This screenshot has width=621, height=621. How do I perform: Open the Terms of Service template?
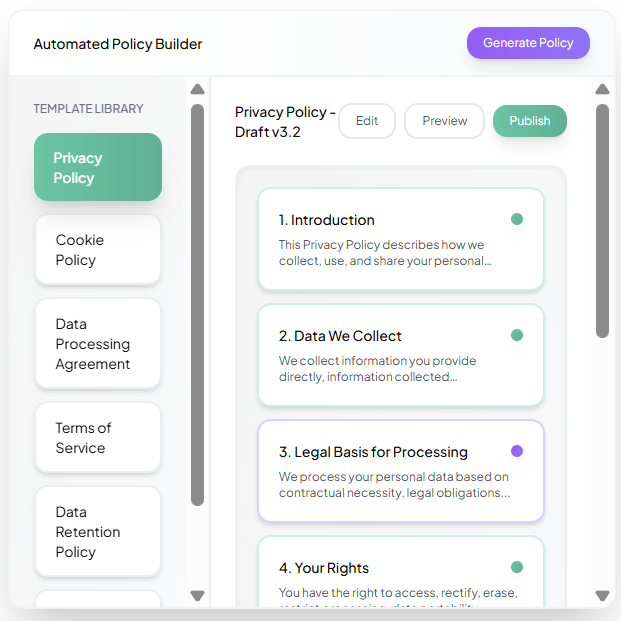[98, 438]
